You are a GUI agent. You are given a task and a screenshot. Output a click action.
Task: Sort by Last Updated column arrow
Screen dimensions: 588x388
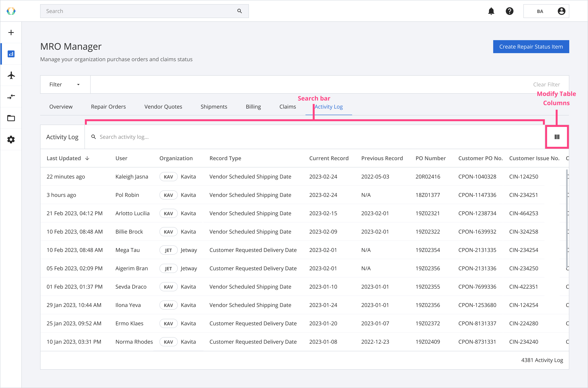(87, 158)
